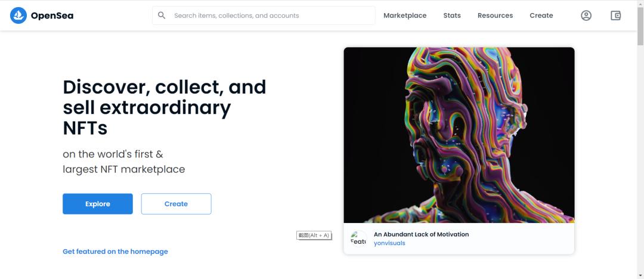Select Create in the top navigation

coord(541,15)
